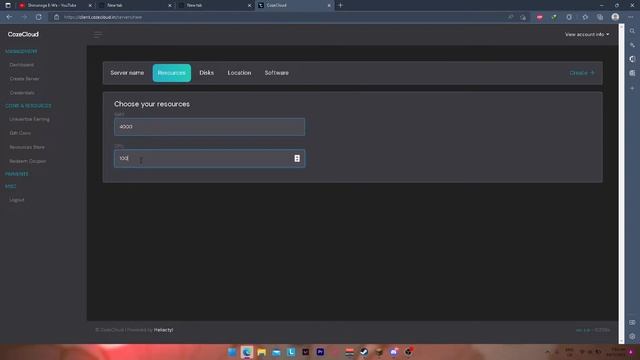Click the Edge sidebar search icon
The image size is (640, 360).
coord(632,31)
